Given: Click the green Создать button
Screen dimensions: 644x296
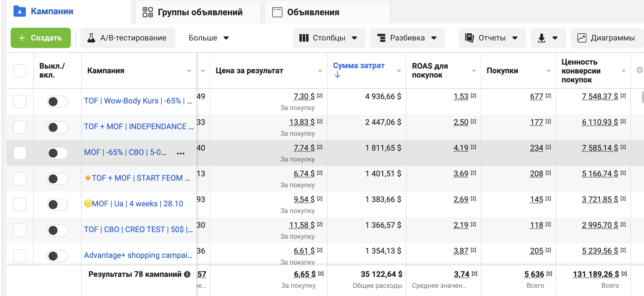Looking at the screenshot, I should (x=41, y=38).
